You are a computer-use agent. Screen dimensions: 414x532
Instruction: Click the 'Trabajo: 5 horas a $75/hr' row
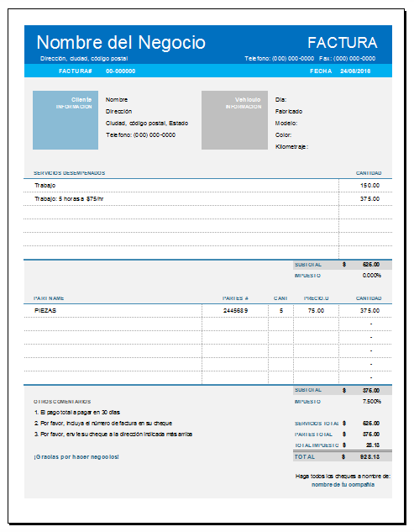point(181,199)
